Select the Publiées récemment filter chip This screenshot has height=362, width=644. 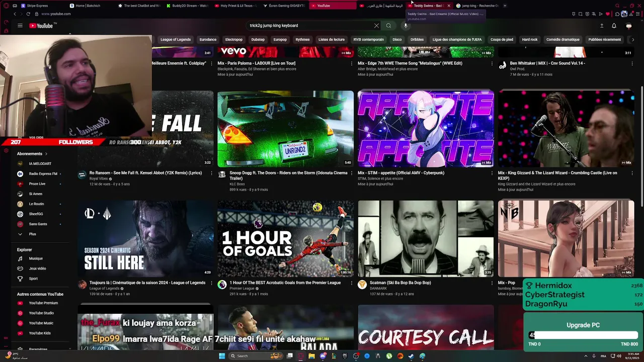(x=604, y=39)
